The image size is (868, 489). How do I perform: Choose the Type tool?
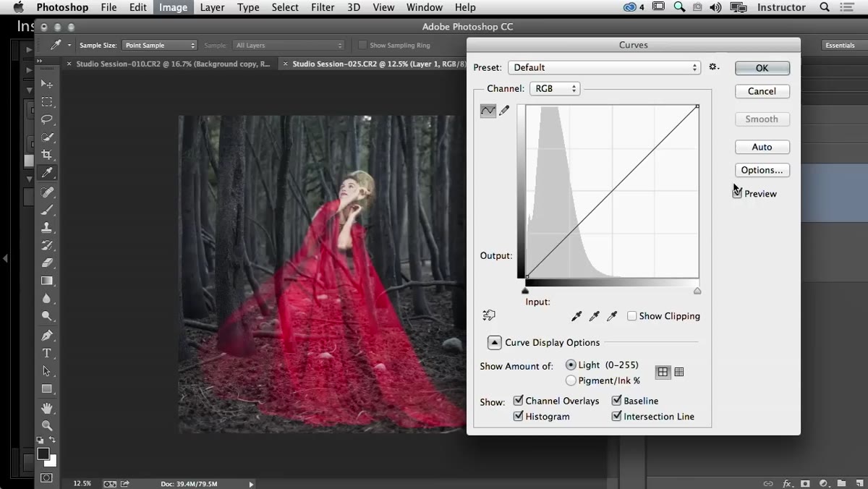[47, 353]
